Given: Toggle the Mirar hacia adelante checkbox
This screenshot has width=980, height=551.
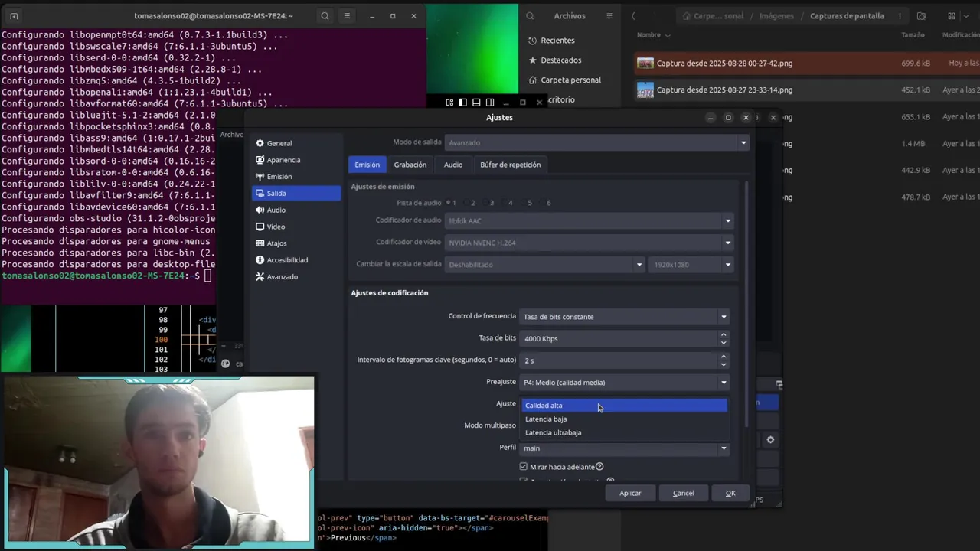Looking at the screenshot, I should point(524,467).
